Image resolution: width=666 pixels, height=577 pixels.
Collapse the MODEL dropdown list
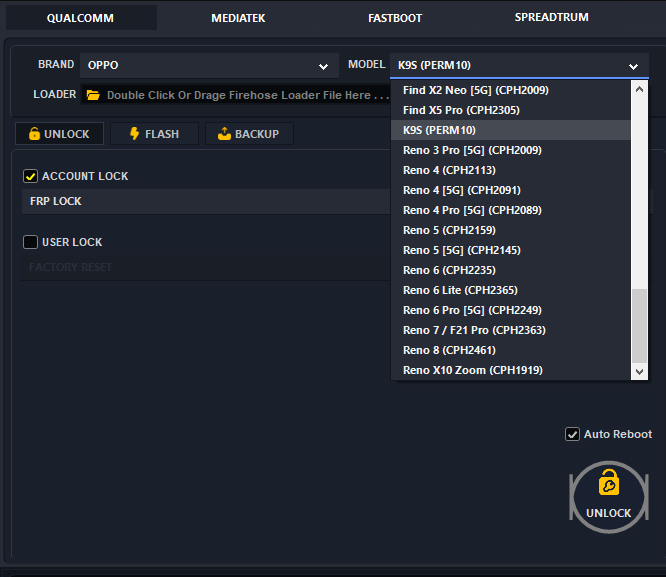pyautogui.click(x=633, y=66)
